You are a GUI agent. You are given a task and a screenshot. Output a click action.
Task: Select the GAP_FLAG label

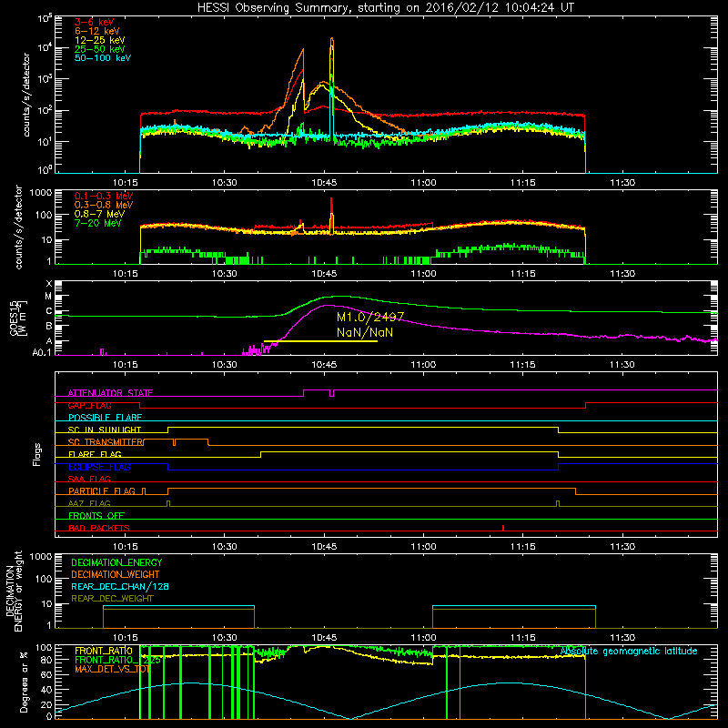click(89, 405)
